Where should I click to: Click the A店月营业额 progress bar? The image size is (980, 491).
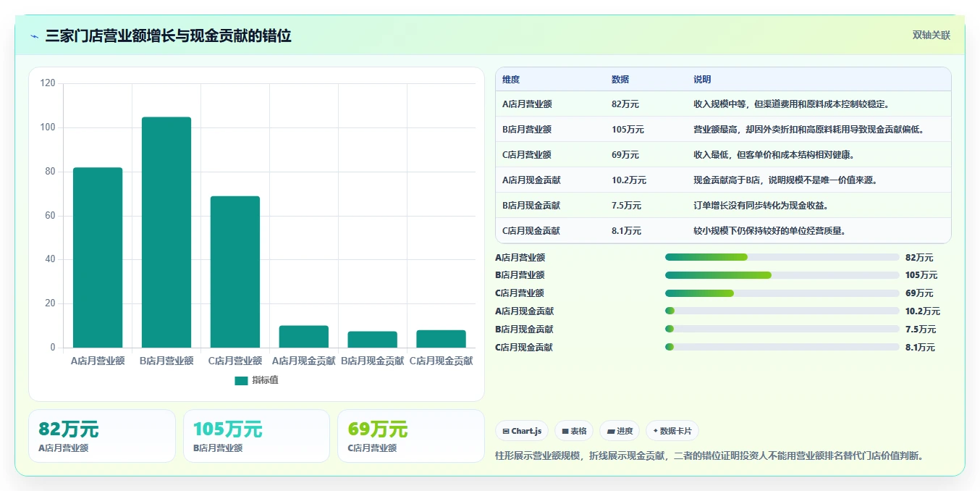click(782, 257)
